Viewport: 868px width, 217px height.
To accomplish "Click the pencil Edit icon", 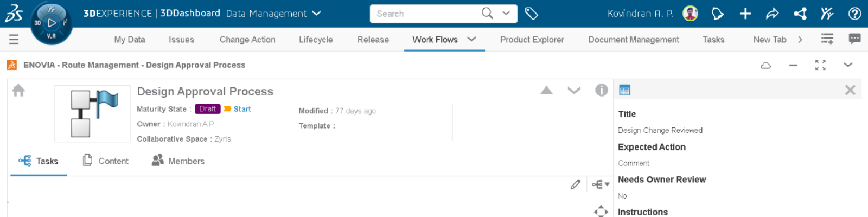I will point(576,184).
